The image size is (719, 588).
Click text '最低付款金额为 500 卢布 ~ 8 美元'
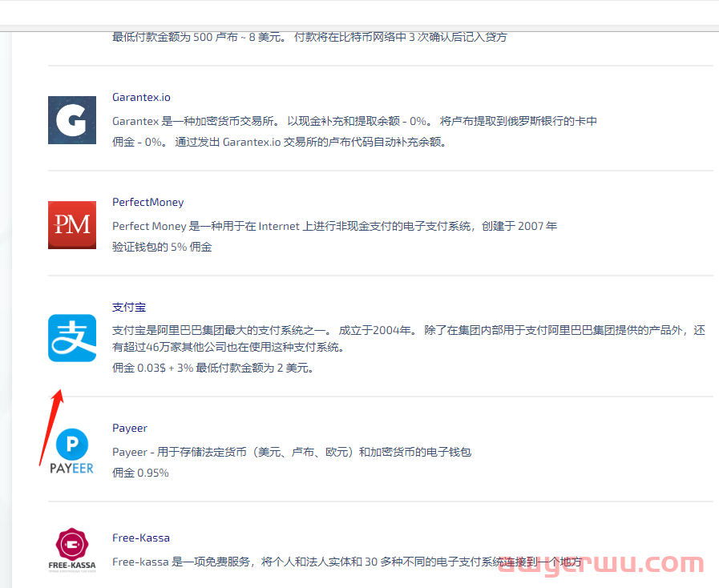[197, 37]
